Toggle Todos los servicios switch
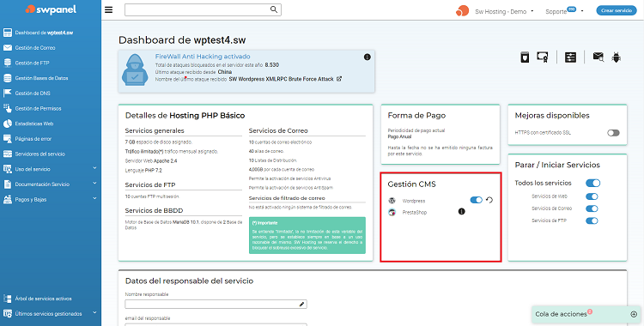Viewport: 644px width, 326px height. coord(592,183)
